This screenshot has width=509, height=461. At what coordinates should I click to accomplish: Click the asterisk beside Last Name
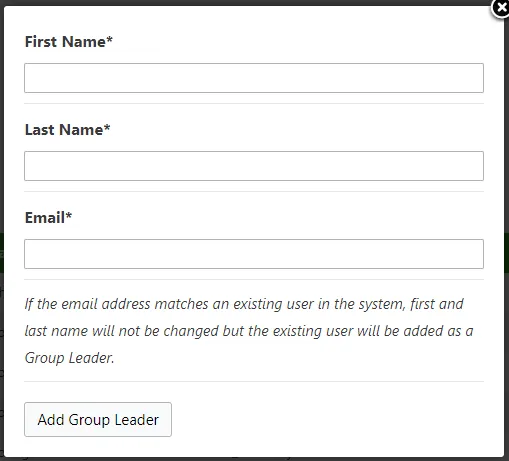tap(107, 128)
